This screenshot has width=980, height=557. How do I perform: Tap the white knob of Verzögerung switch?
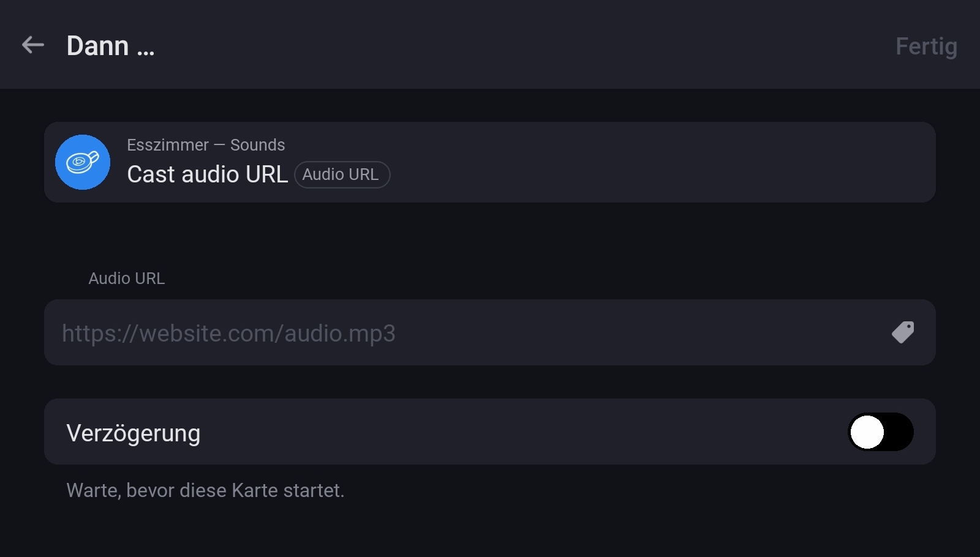pos(867,432)
